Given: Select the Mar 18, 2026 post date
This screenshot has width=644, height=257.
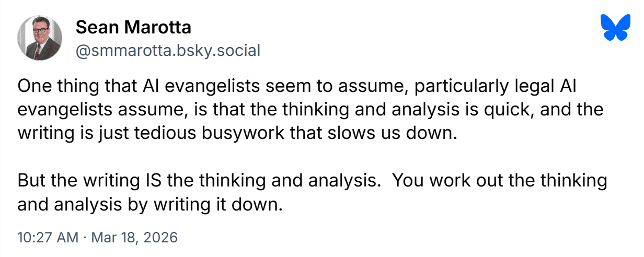Looking at the screenshot, I should click(134, 237).
